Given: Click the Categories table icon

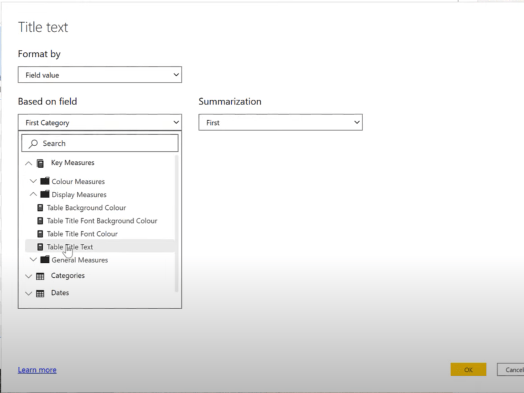Looking at the screenshot, I should [40, 276].
